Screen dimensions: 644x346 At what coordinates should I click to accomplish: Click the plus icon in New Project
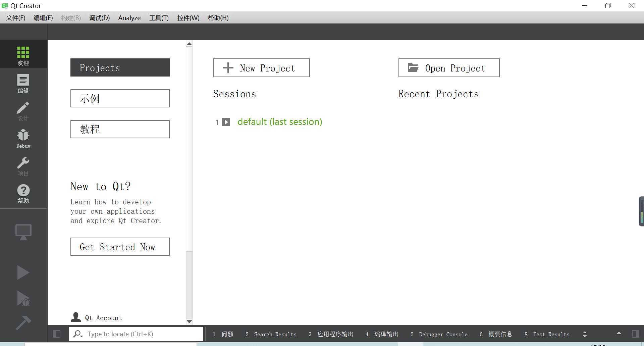click(228, 68)
